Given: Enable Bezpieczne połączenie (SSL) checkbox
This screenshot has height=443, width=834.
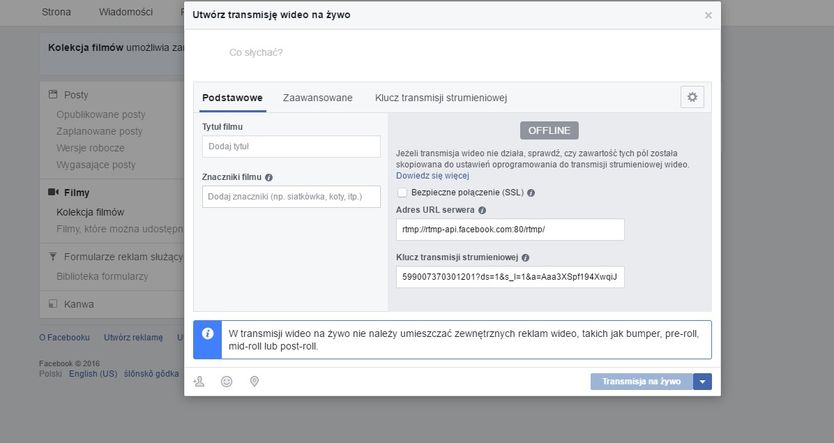Looking at the screenshot, I should [402, 193].
